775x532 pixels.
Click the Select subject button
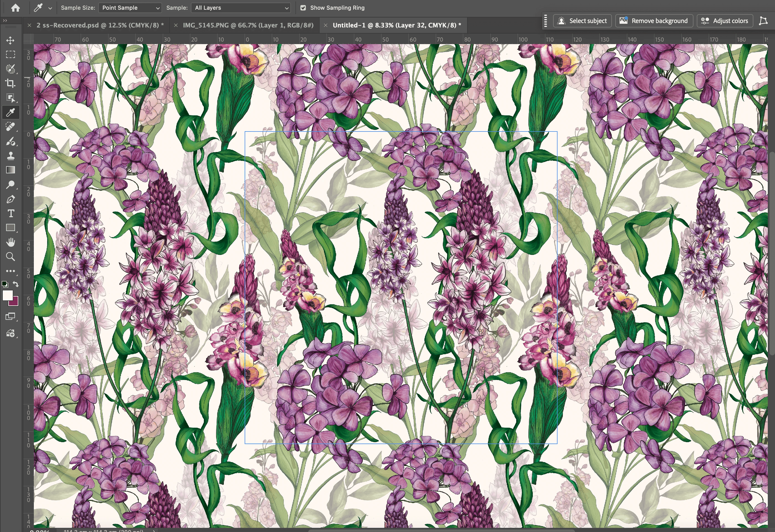click(582, 21)
